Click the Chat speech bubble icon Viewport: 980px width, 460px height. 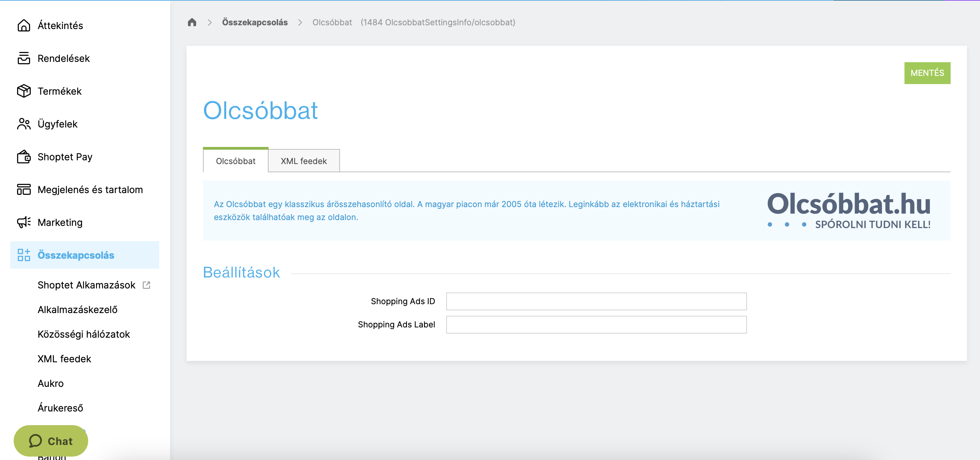click(36, 441)
